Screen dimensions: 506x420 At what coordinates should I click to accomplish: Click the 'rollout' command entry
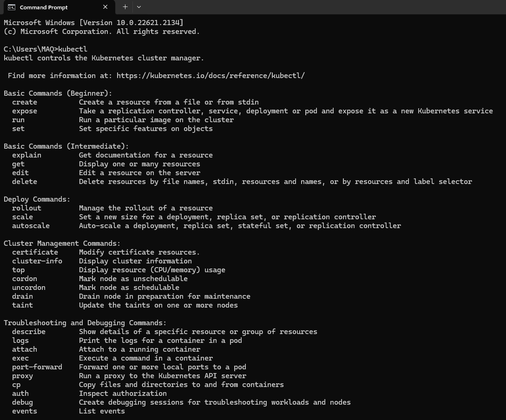26,208
